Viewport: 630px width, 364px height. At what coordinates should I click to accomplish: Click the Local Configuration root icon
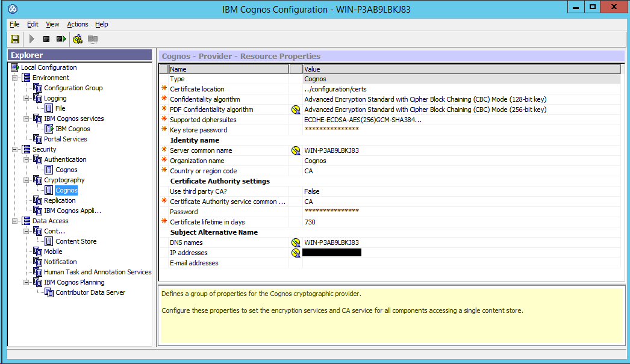pos(15,67)
